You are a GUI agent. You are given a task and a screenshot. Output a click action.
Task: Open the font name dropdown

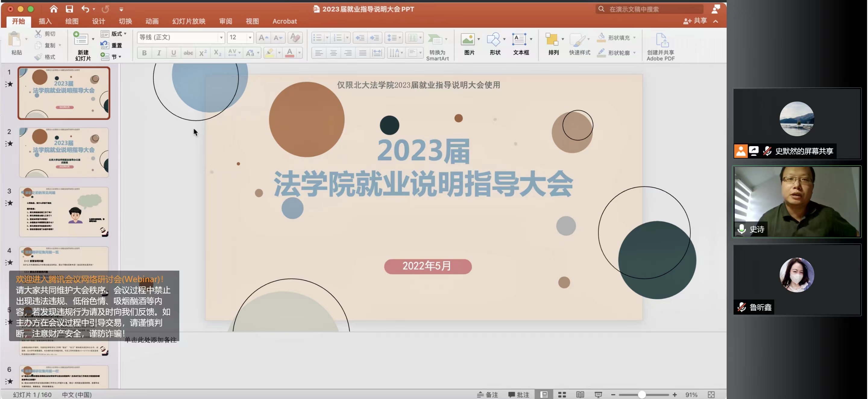coord(221,37)
